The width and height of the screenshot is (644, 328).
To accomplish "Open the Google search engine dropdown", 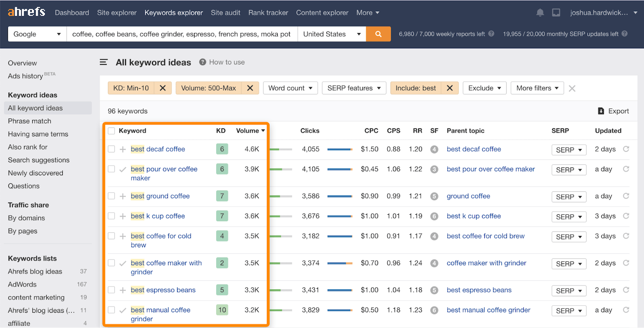I will (x=37, y=34).
